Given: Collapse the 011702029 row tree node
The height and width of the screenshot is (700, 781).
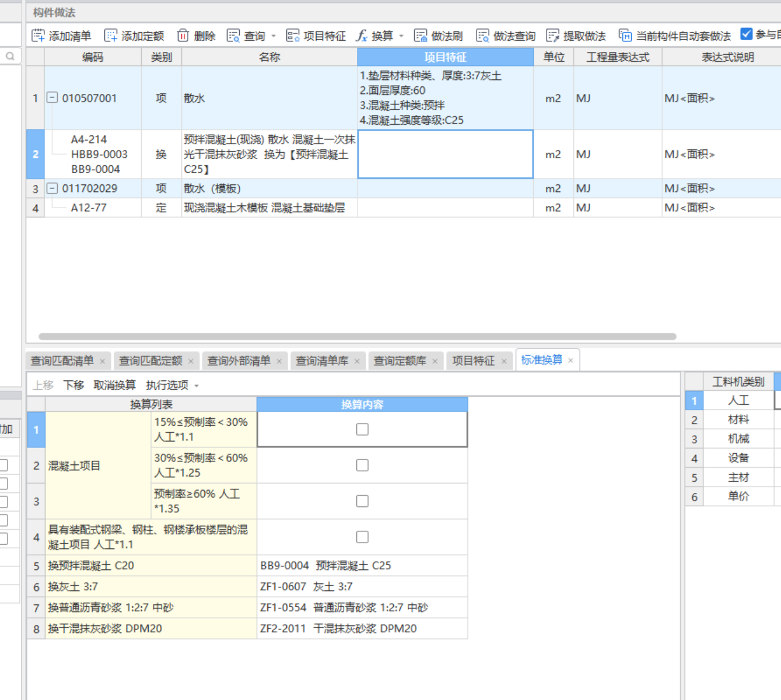Looking at the screenshot, I should point(52,188).
